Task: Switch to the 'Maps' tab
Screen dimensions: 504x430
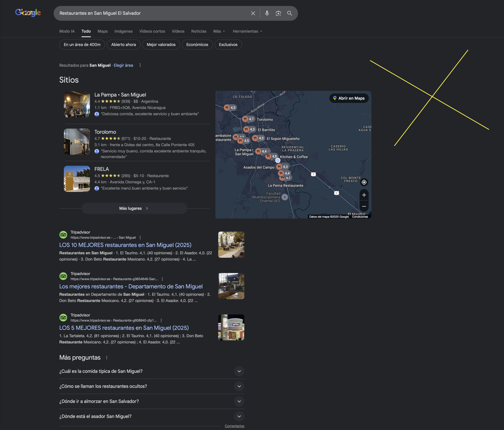Action: point(103,31)
